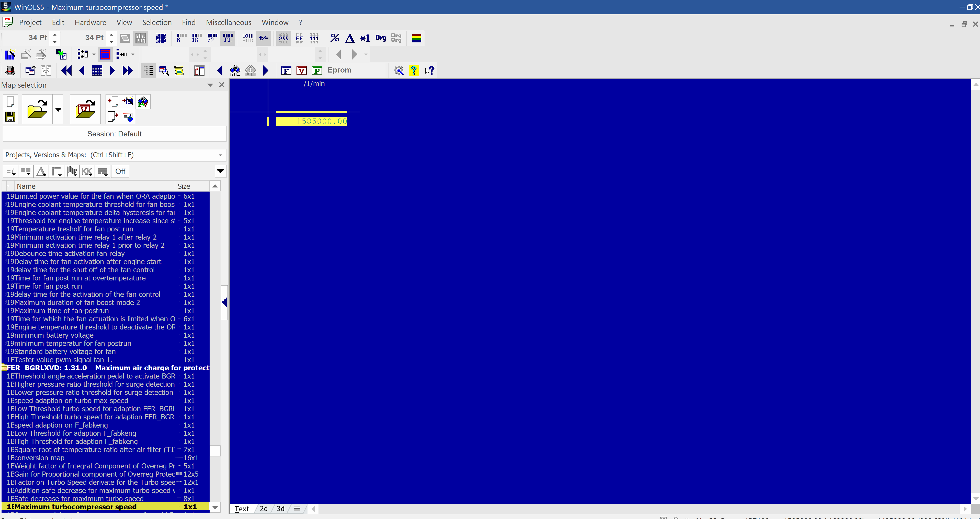Click the export page with arrow icon
The height and width of the screenshot is (519, 980).
(x=113, y=117)
